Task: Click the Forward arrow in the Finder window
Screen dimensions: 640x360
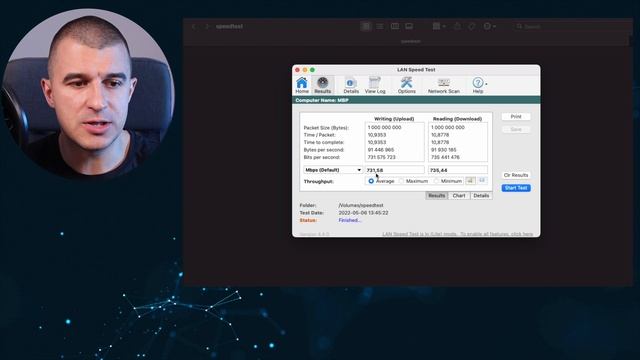Action: [207, 27]
